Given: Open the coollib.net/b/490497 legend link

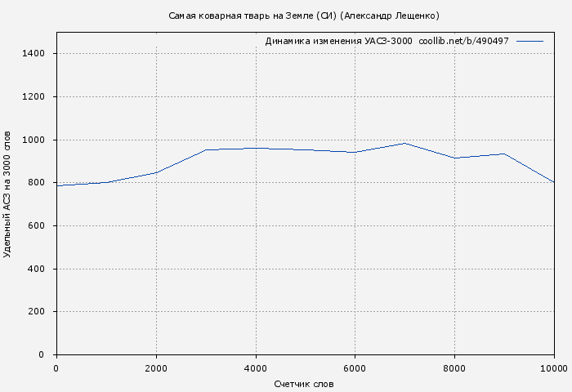Looking at the screenshot, I should (x=463, y=41).
